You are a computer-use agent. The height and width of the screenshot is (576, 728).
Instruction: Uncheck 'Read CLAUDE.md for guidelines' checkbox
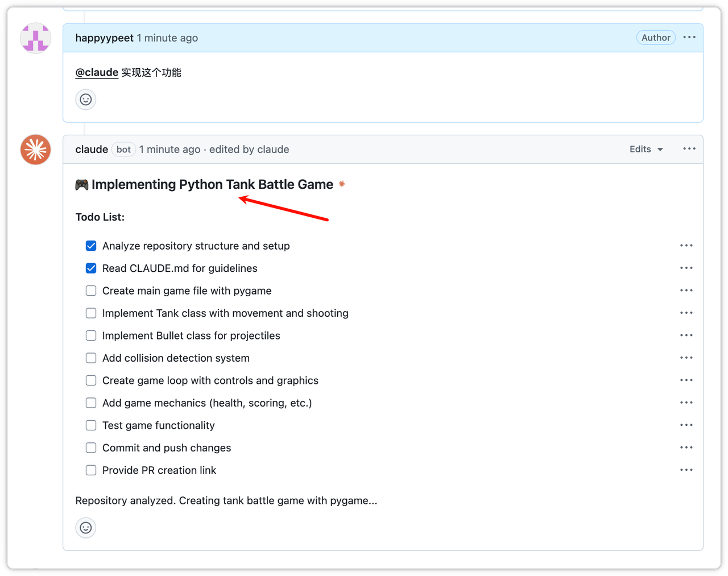(91, 268)
